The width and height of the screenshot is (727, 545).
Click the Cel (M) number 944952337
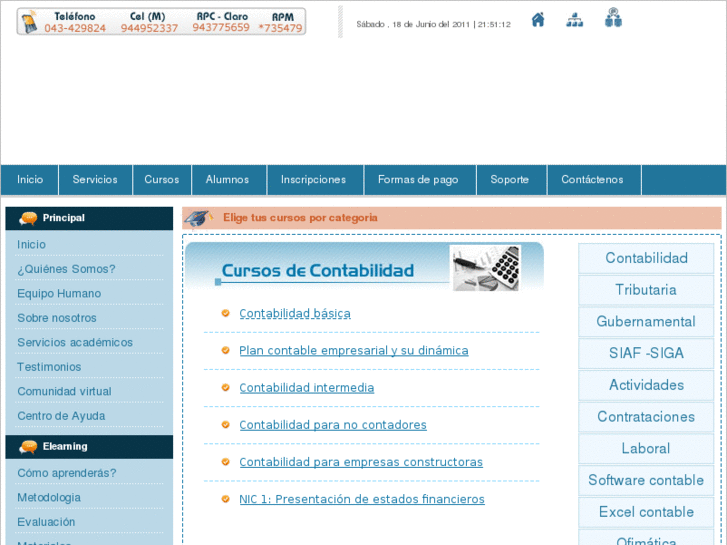click(x=149, y=28)
